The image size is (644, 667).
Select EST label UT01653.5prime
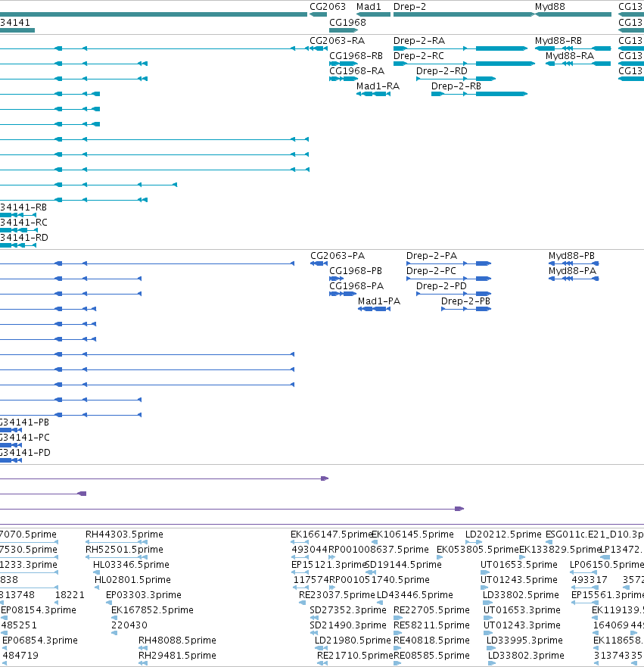(518, 565)
